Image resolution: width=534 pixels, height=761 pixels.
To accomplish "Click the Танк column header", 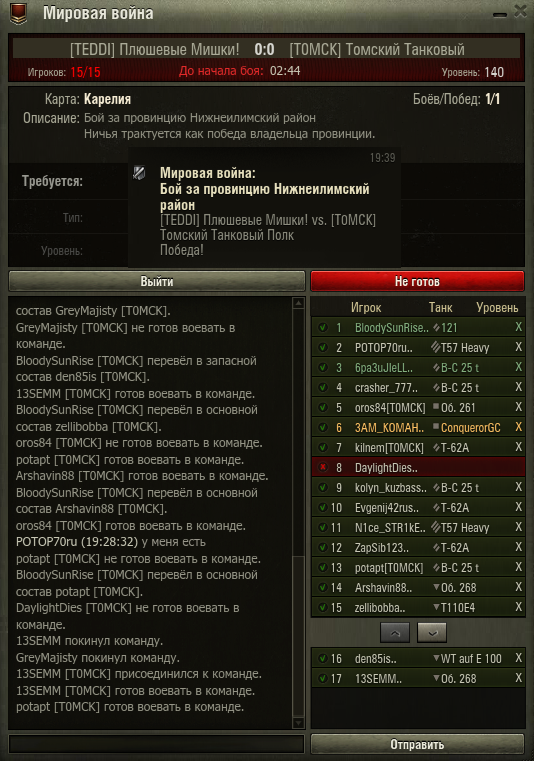I will click(440, 308).
